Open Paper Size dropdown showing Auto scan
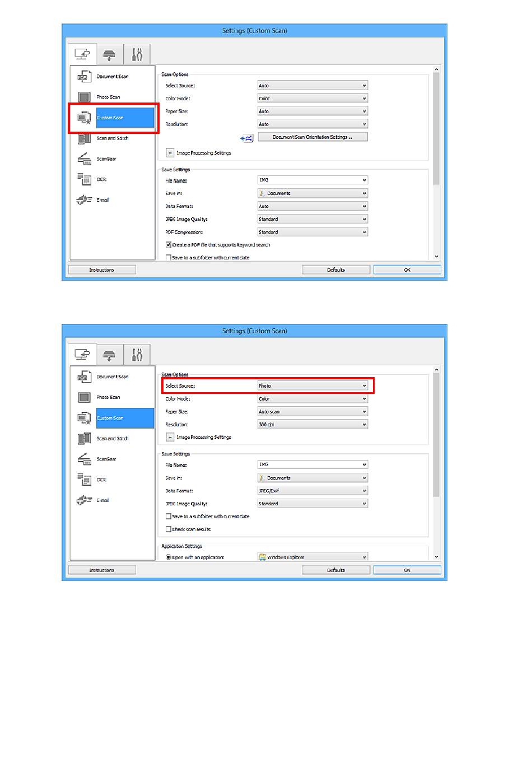The image size is (532, 767). [312, 412]
